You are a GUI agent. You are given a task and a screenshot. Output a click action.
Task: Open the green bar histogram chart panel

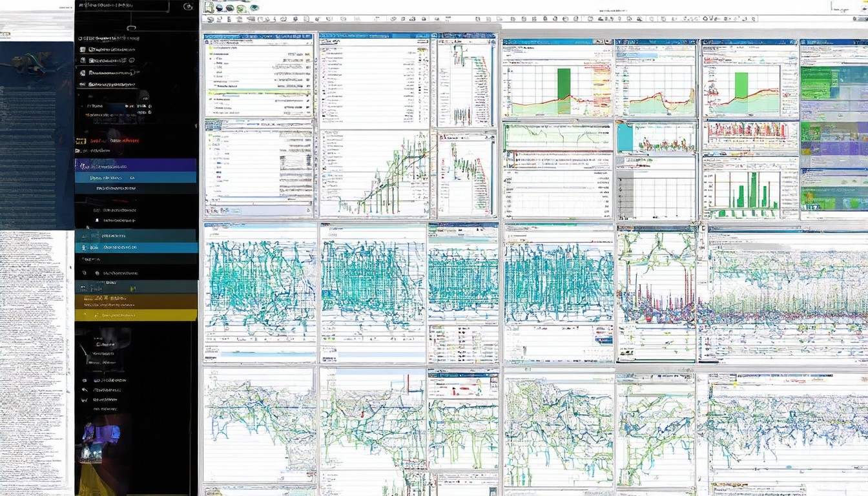(x=750, y=188)
